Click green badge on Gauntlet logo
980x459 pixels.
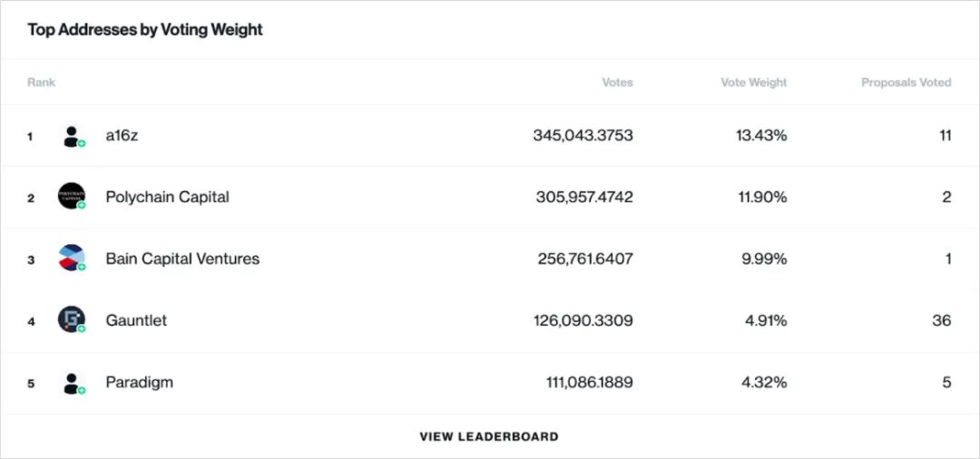82,328
